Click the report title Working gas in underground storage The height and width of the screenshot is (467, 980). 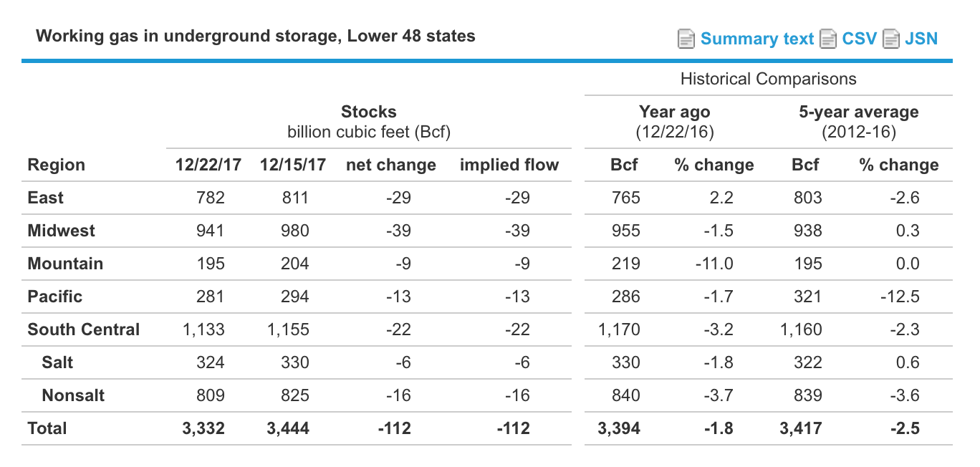256,36
